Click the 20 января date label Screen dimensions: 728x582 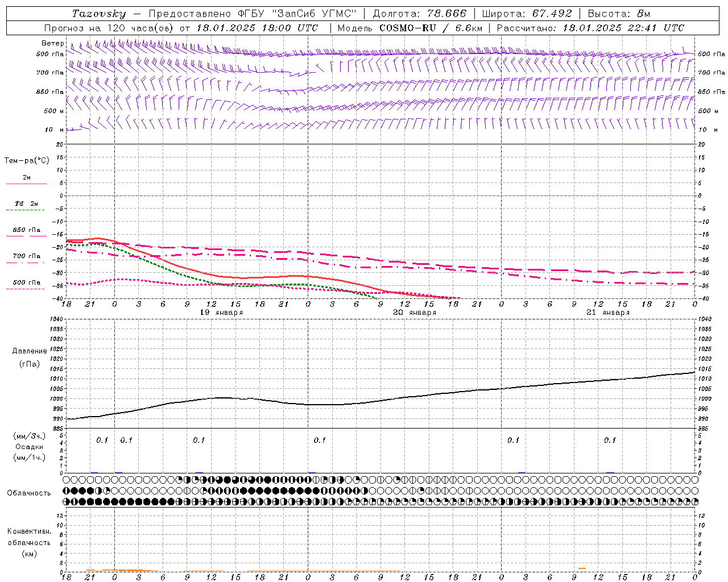coord(415,313)
